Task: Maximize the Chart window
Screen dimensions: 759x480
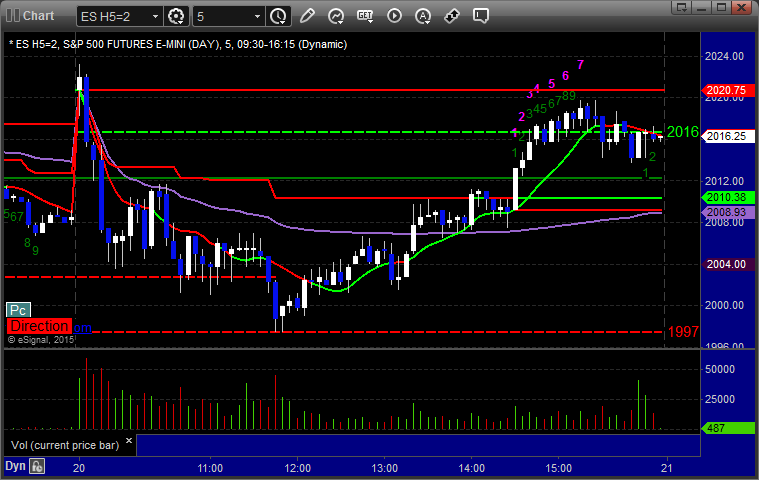Action: [x=721, y=7]
